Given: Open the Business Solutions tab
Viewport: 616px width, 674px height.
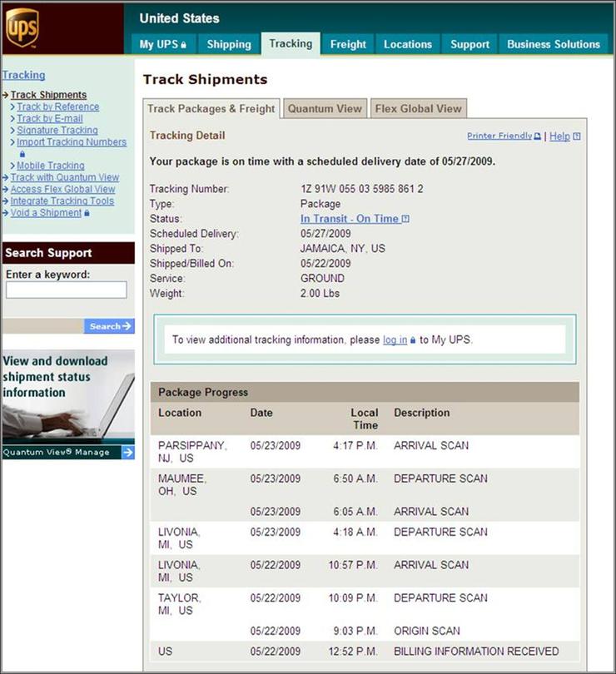Looking at the screenshot, I should [x=554, y=44].
